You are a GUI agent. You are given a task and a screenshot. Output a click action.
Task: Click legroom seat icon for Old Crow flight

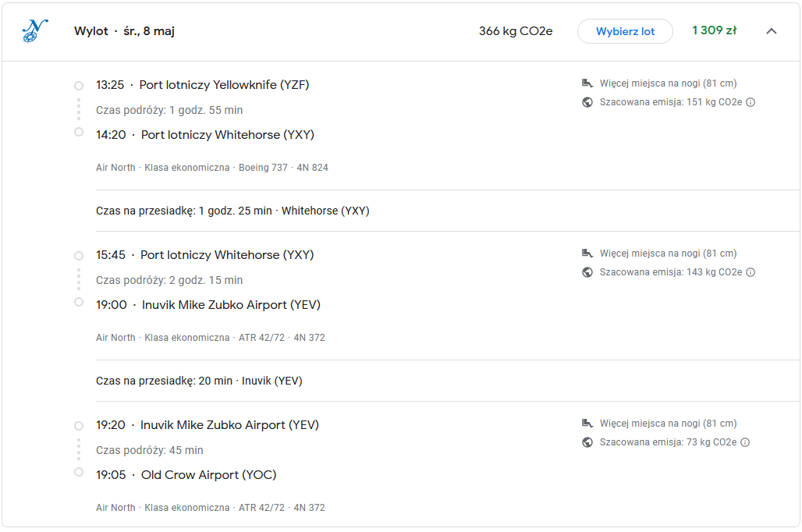(x=587, y=423)
